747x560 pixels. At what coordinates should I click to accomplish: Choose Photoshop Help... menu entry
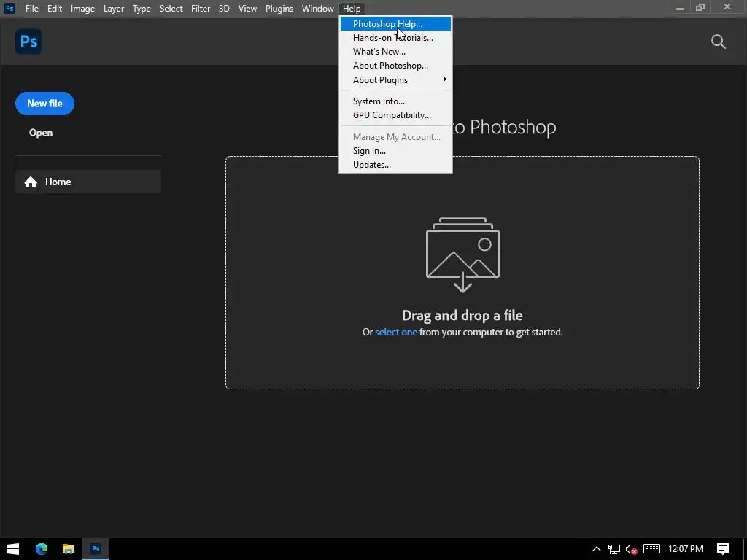pyautogui.click(x=395, y=24)
